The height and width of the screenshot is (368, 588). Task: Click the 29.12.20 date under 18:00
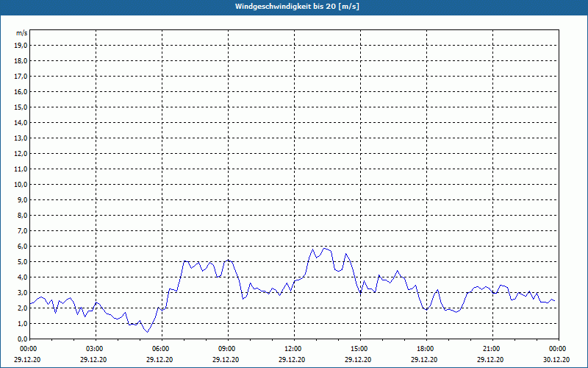[424, 359]
